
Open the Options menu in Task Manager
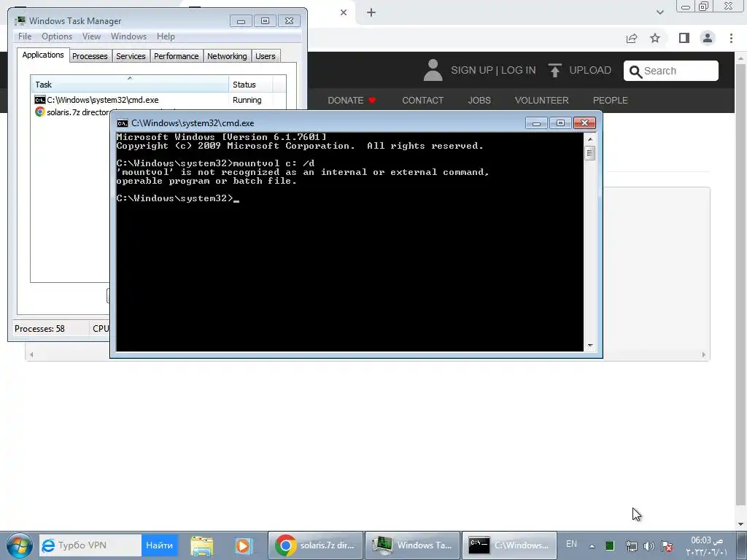(x=57, y=36)
